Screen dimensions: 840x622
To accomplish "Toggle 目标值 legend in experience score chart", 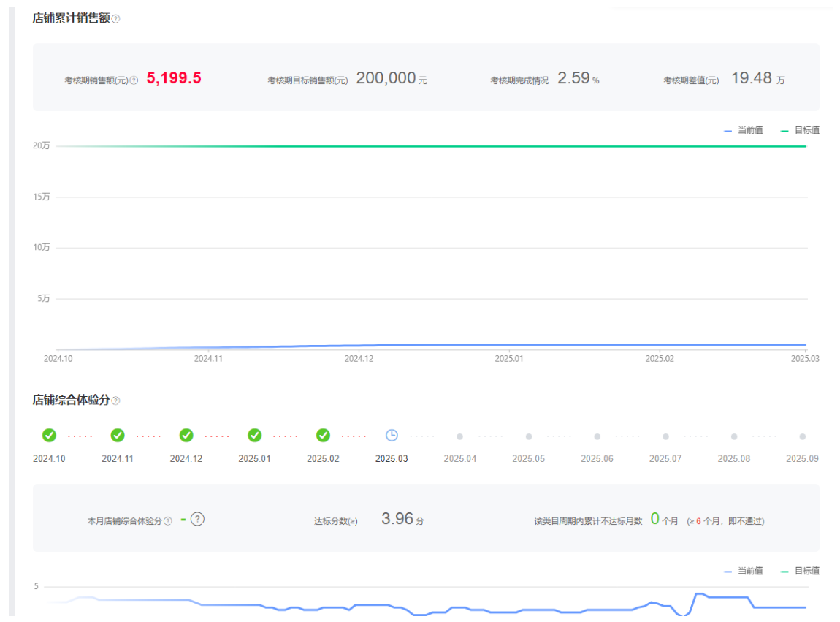I will [800, 571].
